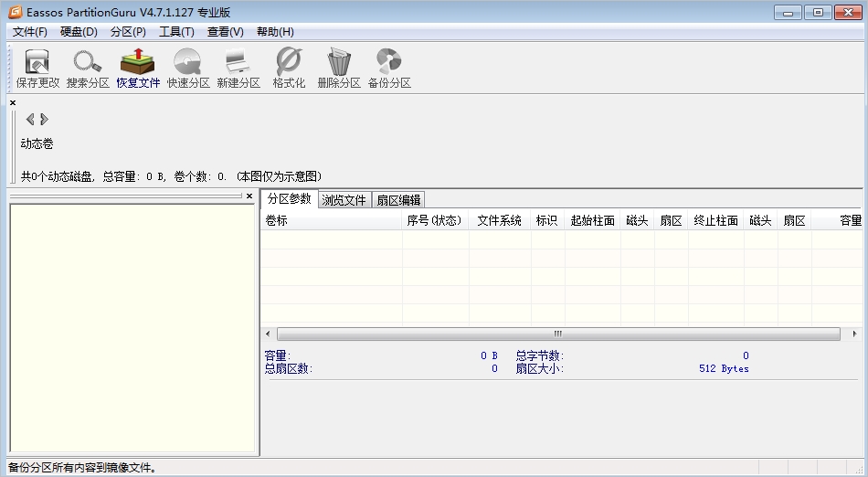
Task: Open the 搜索分区 search partition tool
Action: click(x=88, y=69)
